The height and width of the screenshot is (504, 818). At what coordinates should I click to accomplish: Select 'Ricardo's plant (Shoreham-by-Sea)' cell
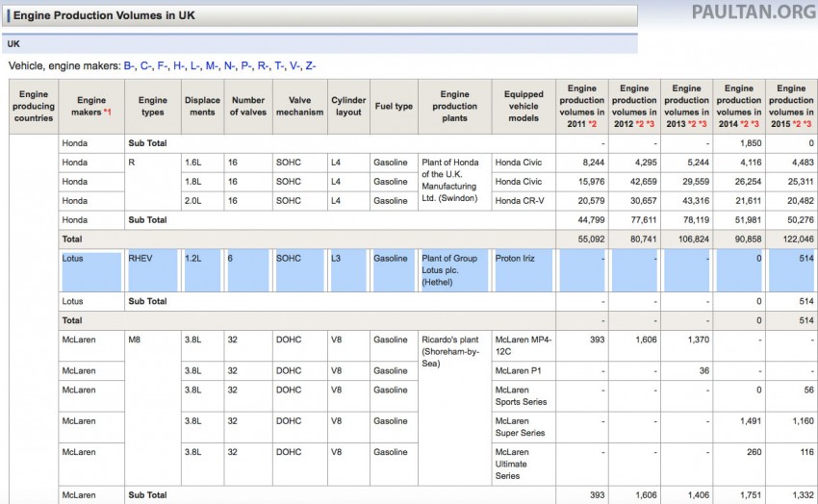coord(455,408)
